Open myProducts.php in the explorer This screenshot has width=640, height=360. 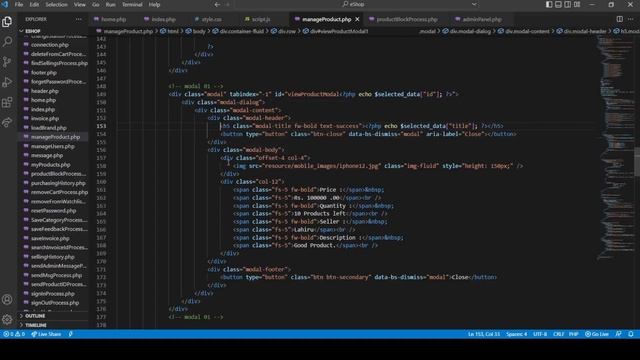coord(51,165)
